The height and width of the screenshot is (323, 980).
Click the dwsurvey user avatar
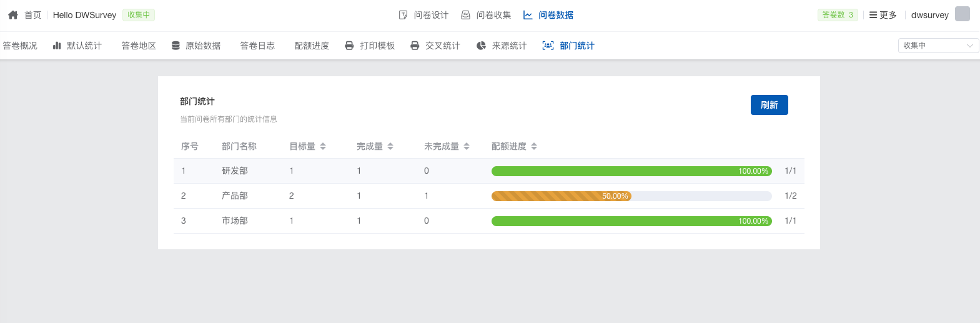963,14
